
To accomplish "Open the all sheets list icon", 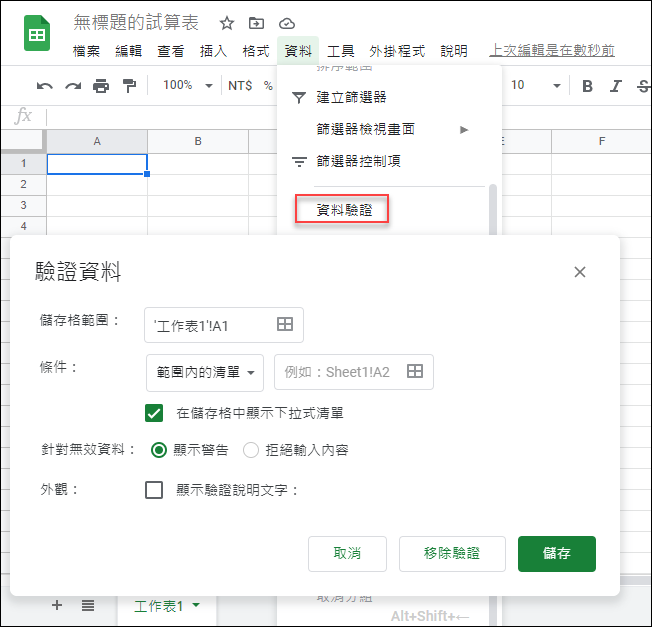I will pos(88,605).
